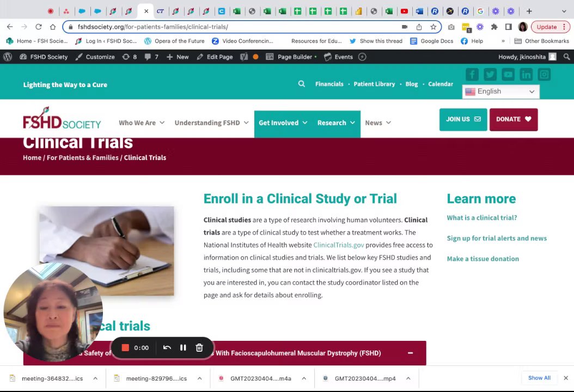Open the ClinicalTrials.gov link

point(339,245)
